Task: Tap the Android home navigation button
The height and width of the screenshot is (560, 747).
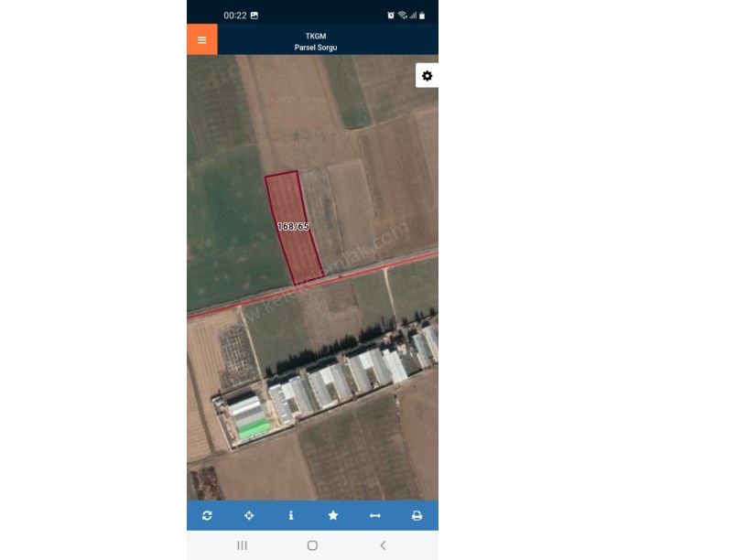Action: pyautogui.click(x=312, y=545)
